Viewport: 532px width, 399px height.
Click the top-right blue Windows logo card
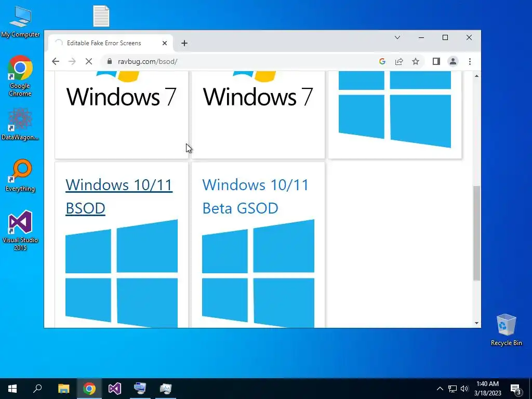pyautogui.click(x=395, y=115)
